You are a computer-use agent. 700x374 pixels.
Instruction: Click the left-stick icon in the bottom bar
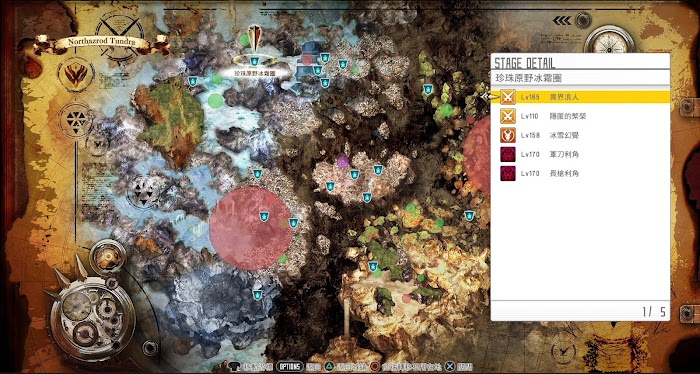coord(235,366)
